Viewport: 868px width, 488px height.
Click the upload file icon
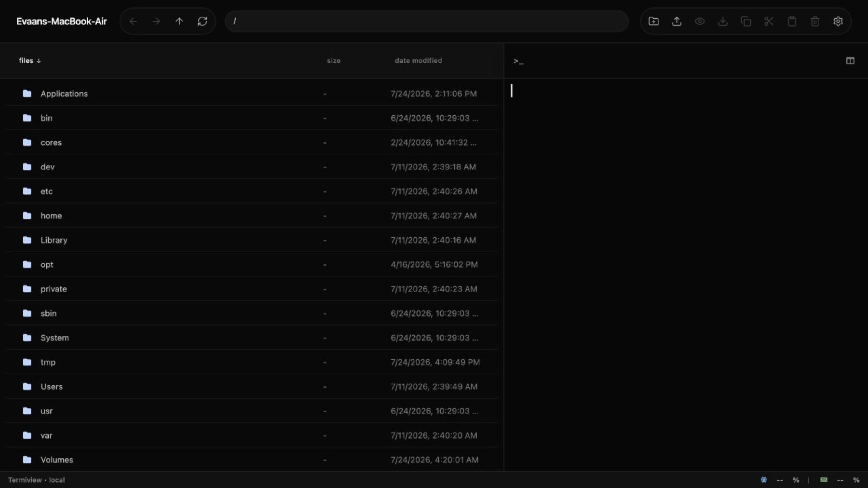(677, 21)
